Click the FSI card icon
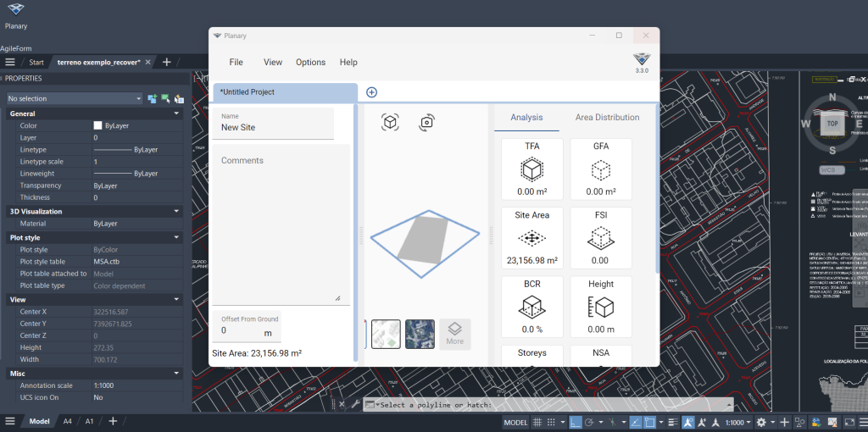 pyautogui.click(x=601, y=238)
